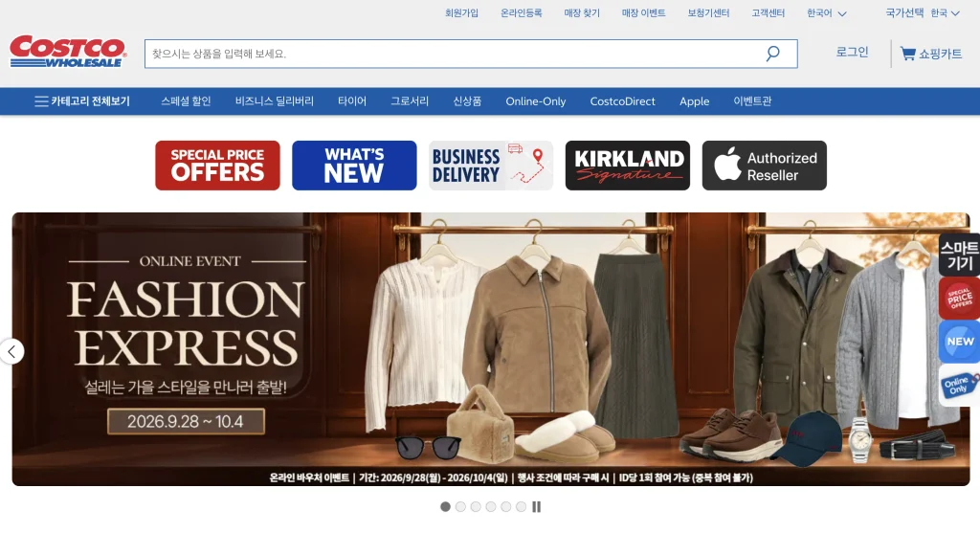Click the Online Only side badge
This screenshot has width=980, height=533.
(x=960, y=385)
